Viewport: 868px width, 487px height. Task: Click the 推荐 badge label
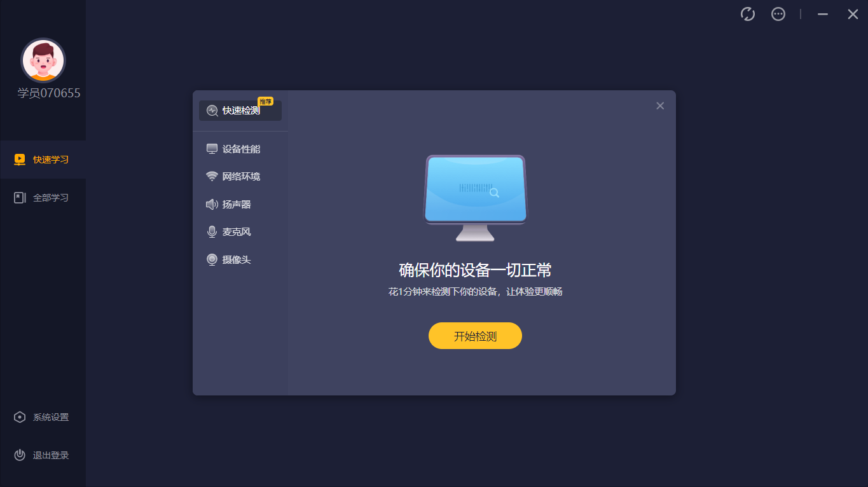[x=265, y=101]
